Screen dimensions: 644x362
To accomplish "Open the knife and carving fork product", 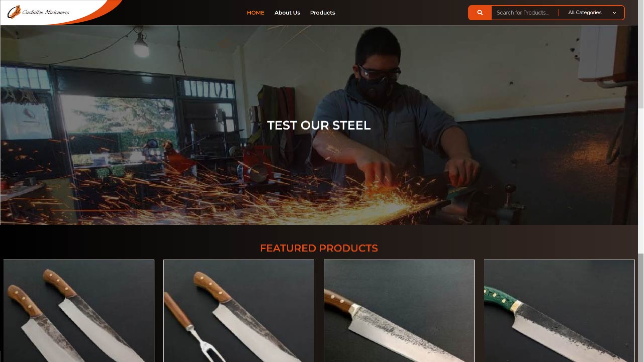I will pyautogui.click(x=239, y=311).
